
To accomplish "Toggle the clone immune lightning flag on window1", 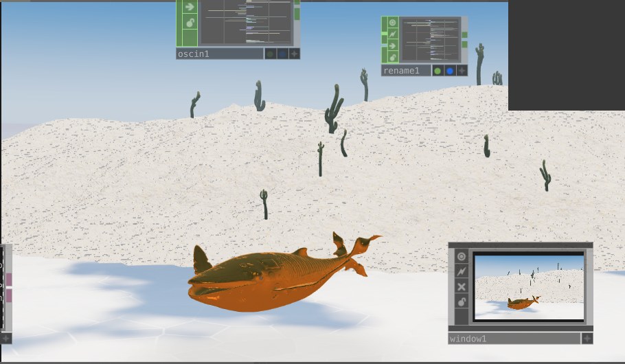I will tap(462, 271).
